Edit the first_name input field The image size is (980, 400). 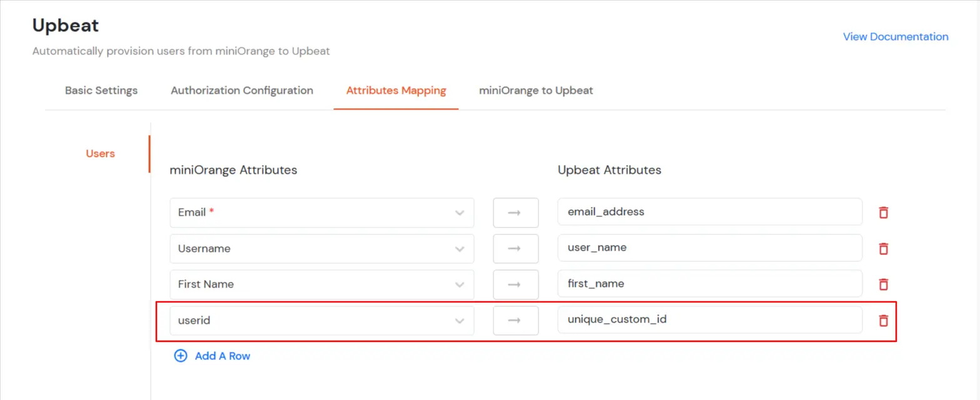coord(710,284)
